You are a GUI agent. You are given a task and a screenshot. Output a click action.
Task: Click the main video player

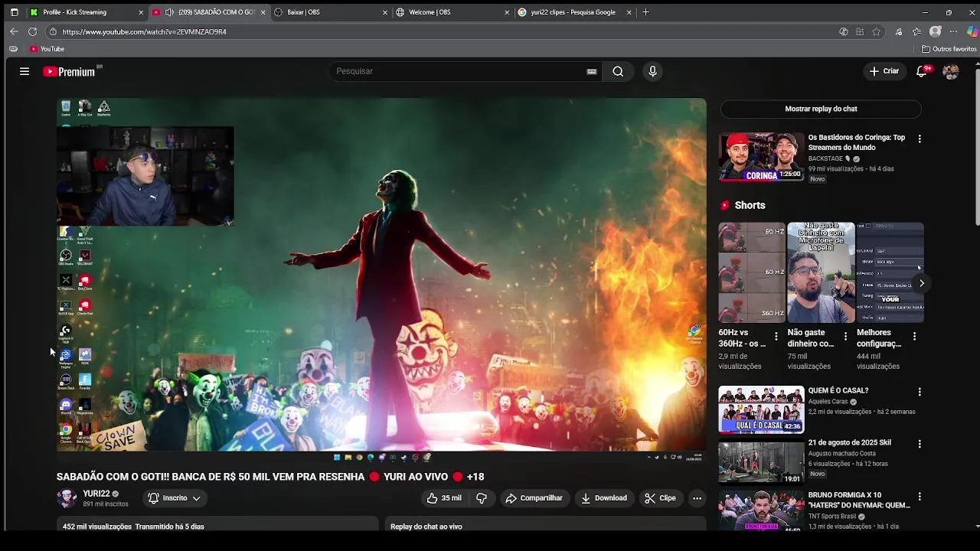pos(381,280)
